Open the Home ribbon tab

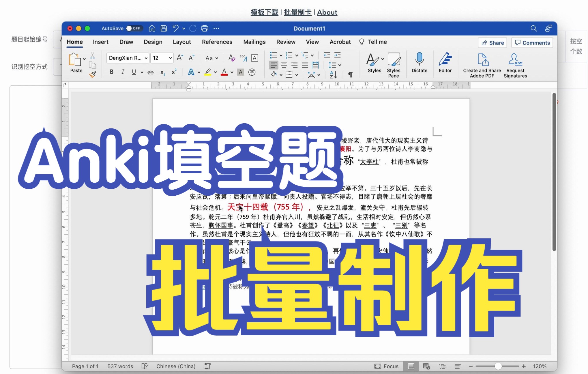click(x=74, y=42)
